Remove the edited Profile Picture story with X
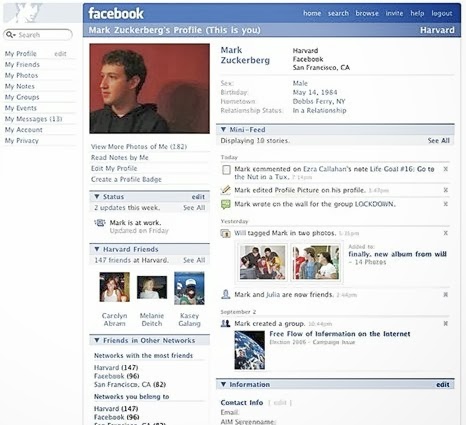 click(445, 190)
